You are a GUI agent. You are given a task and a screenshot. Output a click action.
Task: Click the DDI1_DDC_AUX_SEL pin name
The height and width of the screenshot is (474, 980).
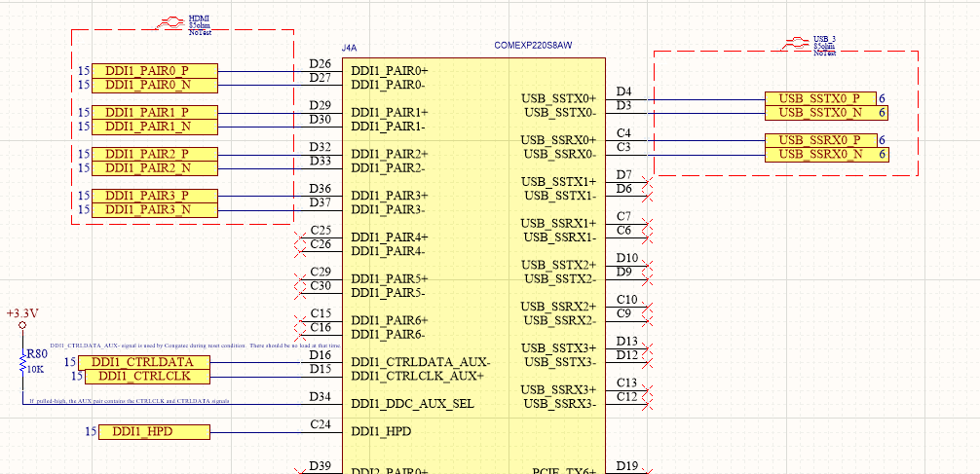pyautogui.click(x=412, y=404)
